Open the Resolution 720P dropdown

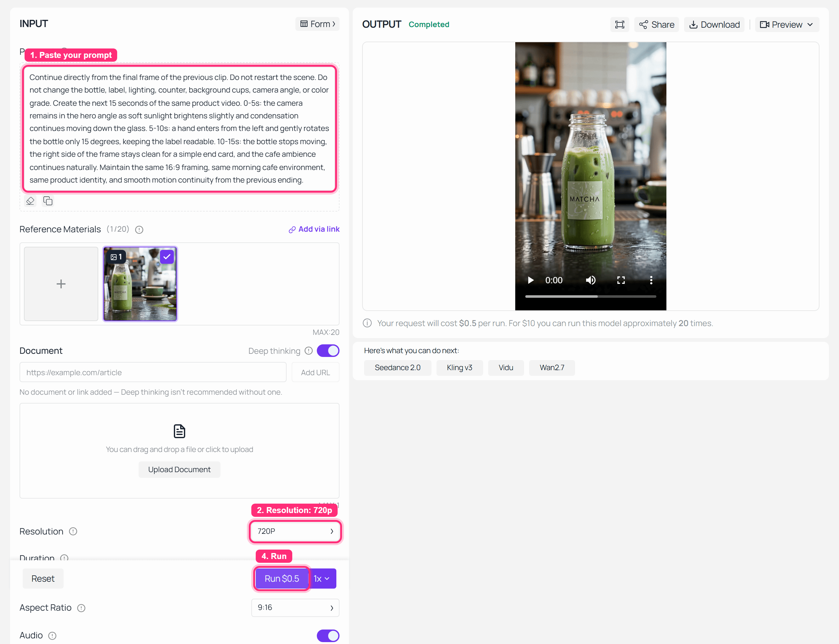coord(295,531)
